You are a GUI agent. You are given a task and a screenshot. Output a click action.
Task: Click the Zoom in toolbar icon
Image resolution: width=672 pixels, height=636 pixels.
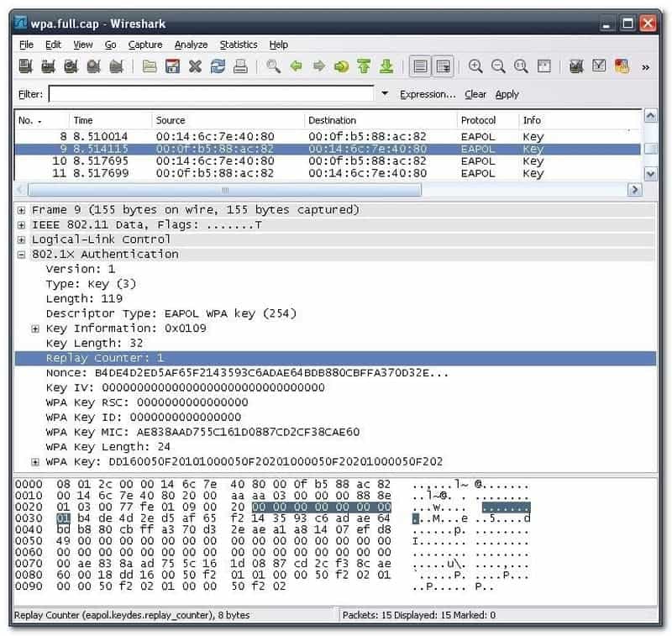[x=475, y=66]
